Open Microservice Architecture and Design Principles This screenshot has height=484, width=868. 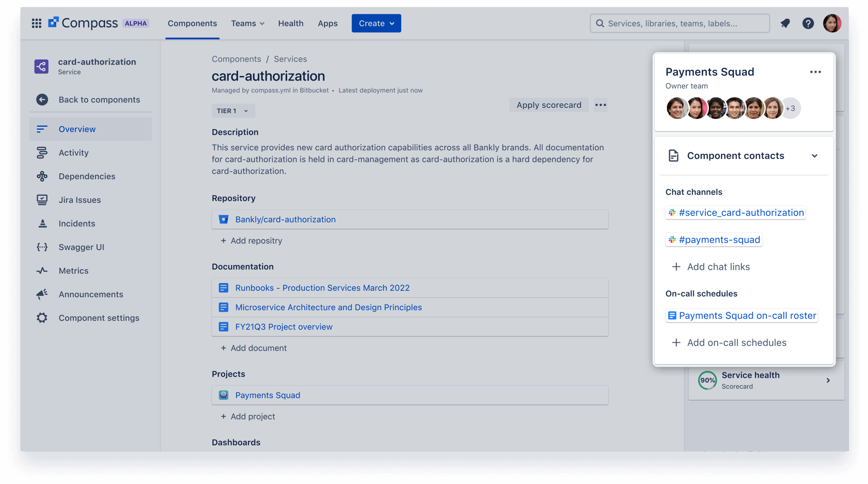point(328,308)
